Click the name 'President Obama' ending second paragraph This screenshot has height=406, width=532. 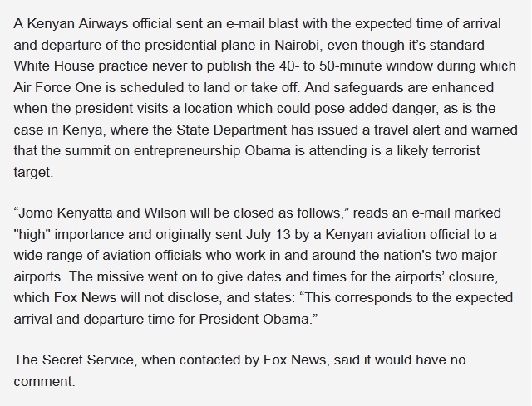254,319
